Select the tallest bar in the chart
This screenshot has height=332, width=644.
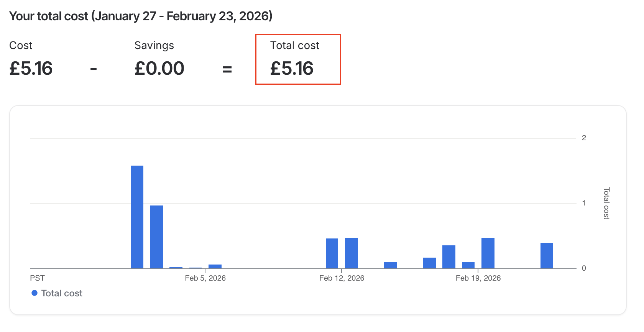(137, 217)
